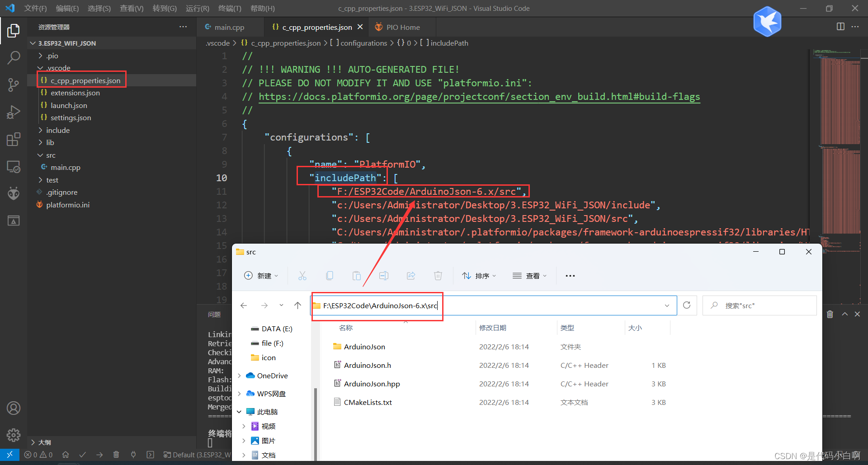Open address bar history dropdown

point(667,305)
